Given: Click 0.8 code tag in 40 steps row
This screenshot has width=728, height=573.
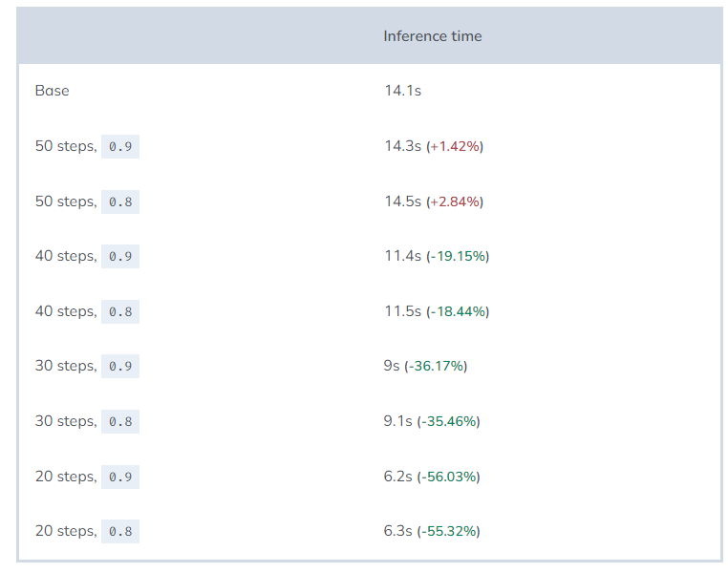Looking at the screenshot, I should 120,311.
